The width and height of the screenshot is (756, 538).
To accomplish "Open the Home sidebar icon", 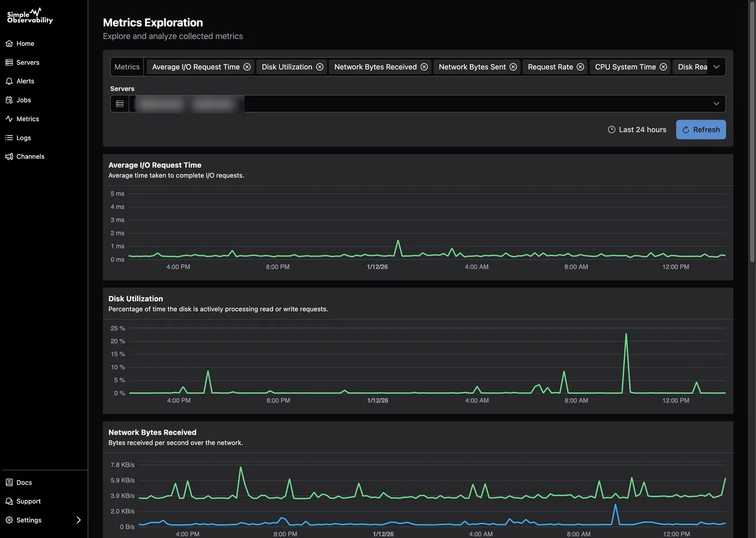I will 9,43.
